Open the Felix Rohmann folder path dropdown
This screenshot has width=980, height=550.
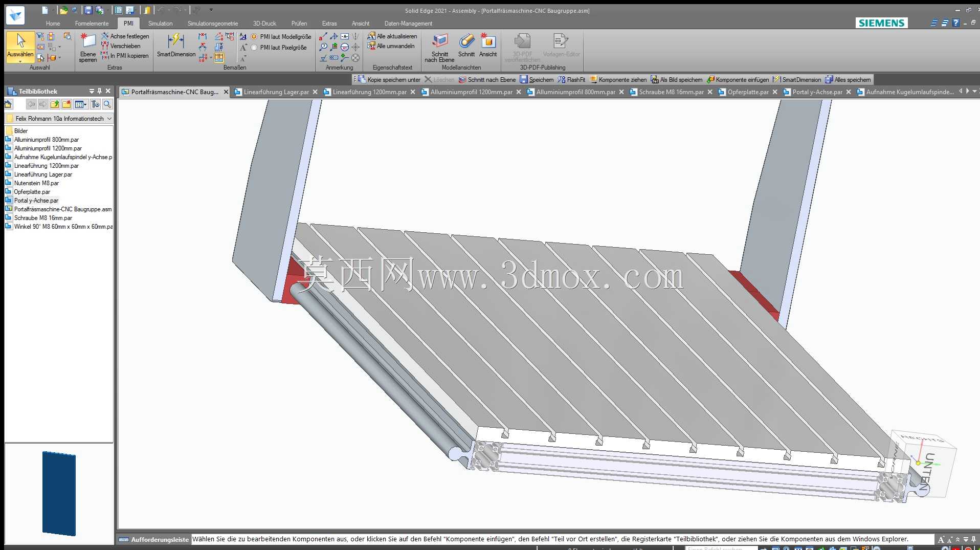point(109,119)
